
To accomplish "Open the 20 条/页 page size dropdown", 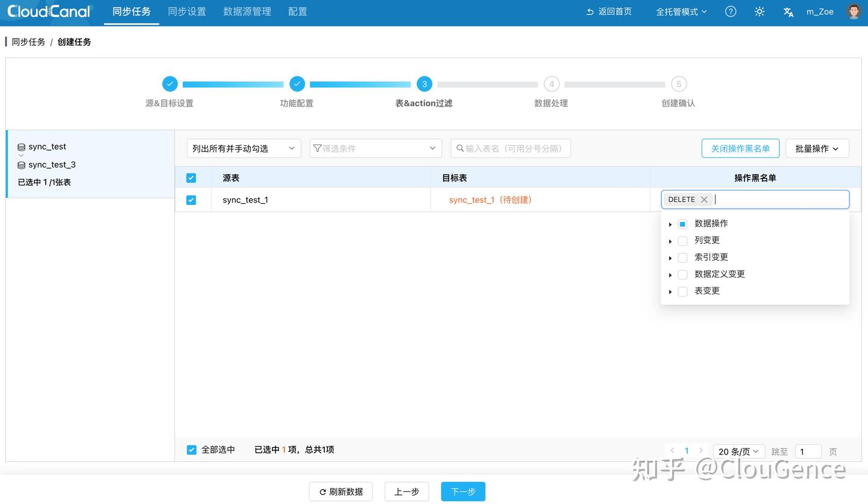I will click(739, 452).
